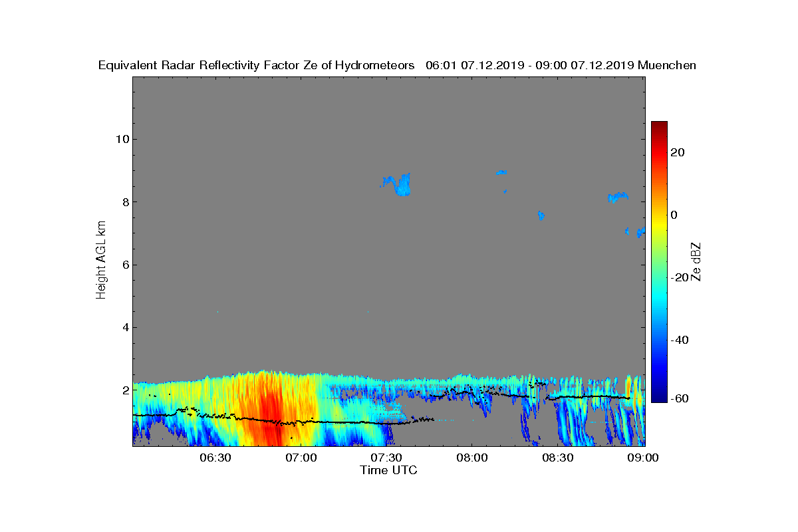Click the height tick label 10
The width and height of the screenshot is (798, 532).
pos(122,139)
